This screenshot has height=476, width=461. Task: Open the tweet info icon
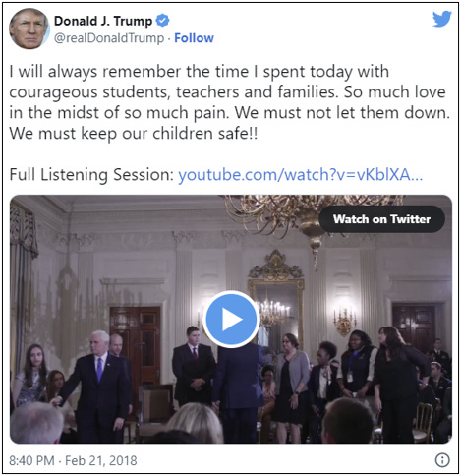[x=442, y=460]
